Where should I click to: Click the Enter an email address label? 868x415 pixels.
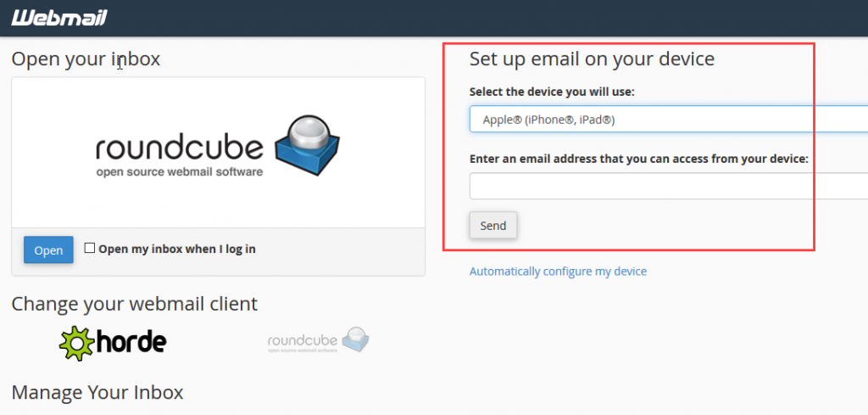[639, 159]
